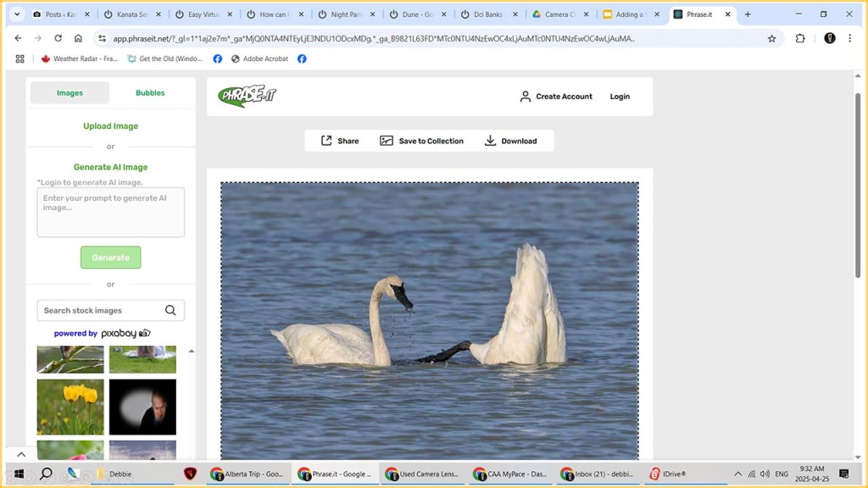Click the Phrase.it logo
The image size is (868, 488).
247,96
